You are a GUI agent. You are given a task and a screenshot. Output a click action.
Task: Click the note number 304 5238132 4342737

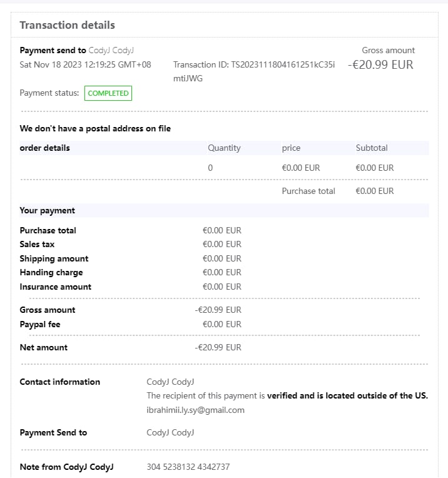[188, 467]
